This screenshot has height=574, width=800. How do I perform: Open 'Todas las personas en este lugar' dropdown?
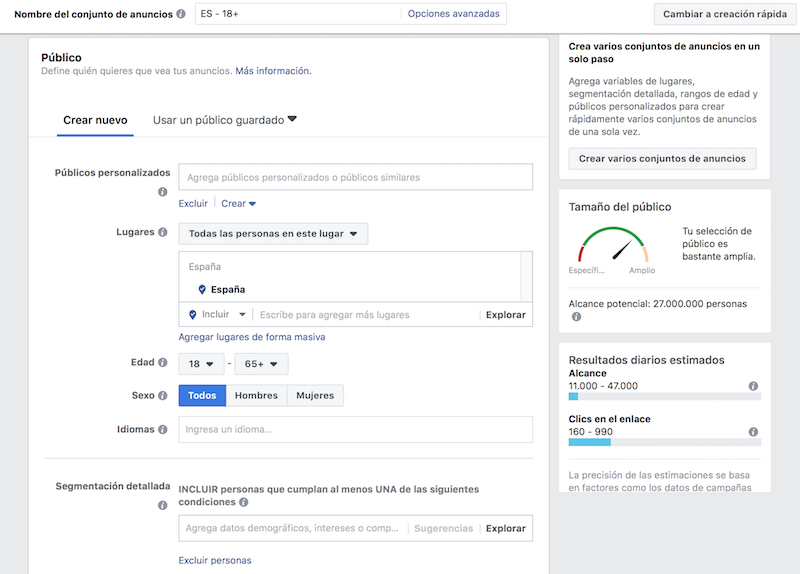tap(273, 234)
